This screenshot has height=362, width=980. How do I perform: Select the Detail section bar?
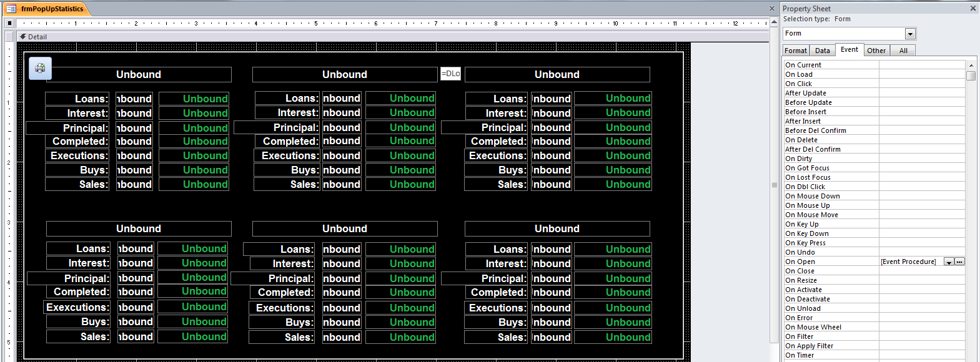coord(393,37)
